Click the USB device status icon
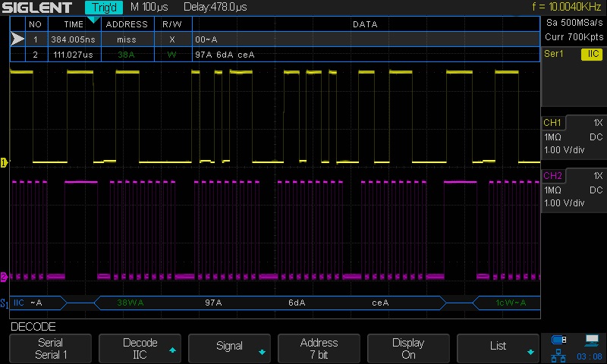The image size is (607, 364). [558, 340]
